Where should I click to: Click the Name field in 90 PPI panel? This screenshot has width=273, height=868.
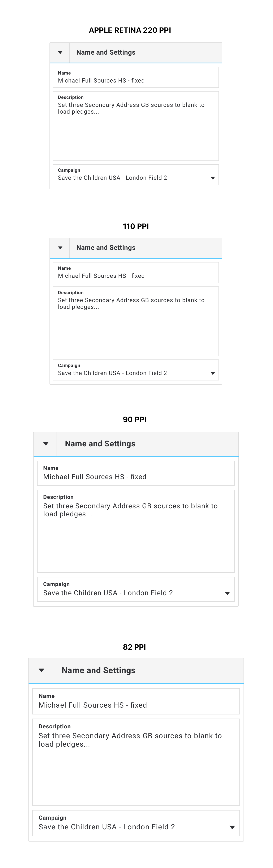pyautogui.click(x=136, y=473)
